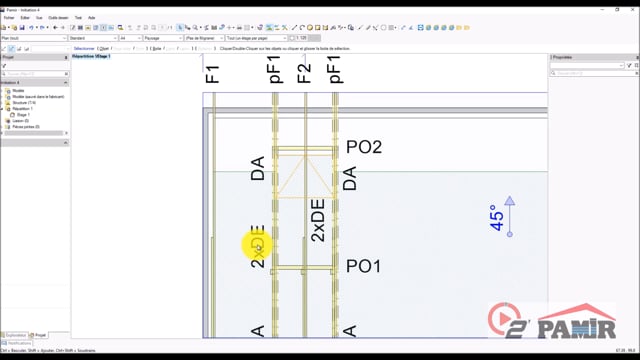Open the Test menu
Image resolution: width=640 pixels, height=360 pixels.
click(78, 18)
